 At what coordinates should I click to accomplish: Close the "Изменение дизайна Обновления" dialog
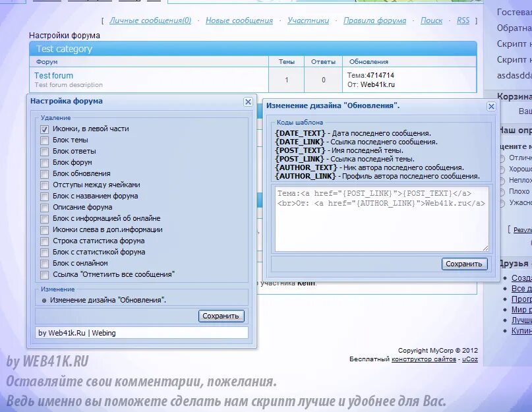491,107
